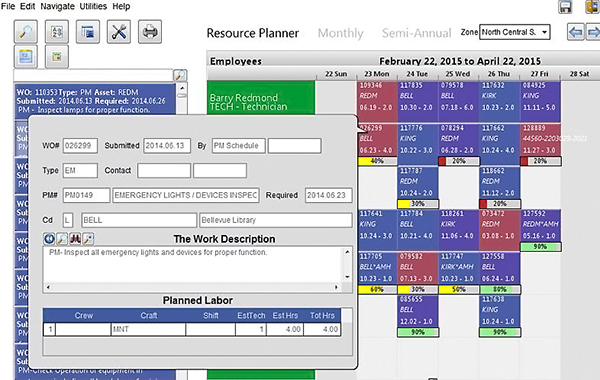The width and height of the screenshot is (600, 380).
Task: Click the Submitted date field 2014.06.13
Action: pos(167,146)
